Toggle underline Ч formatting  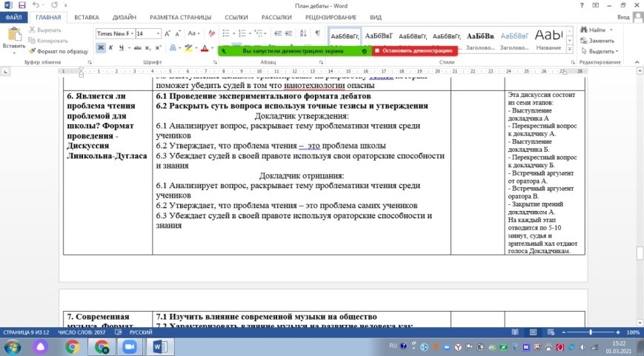(x=121, y=48)
